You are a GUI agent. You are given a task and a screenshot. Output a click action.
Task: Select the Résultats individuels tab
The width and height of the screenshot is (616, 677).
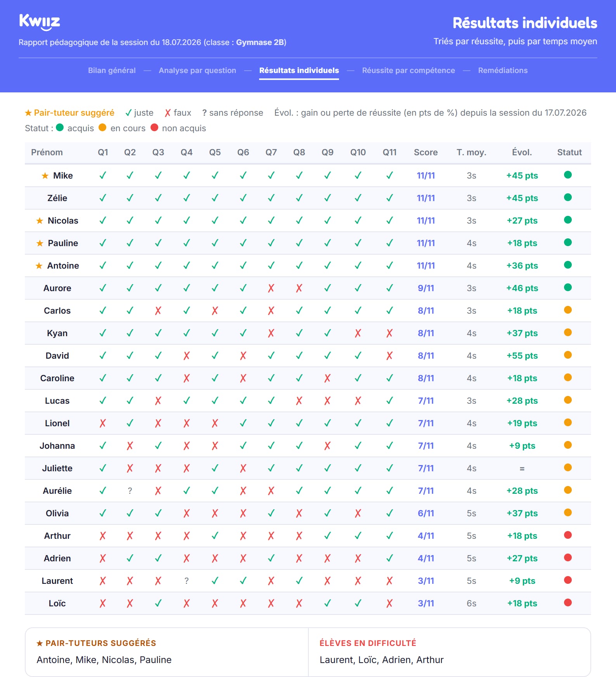click(299, 70)
